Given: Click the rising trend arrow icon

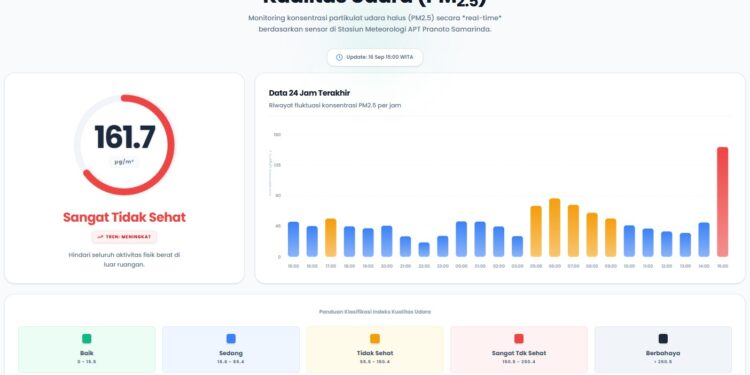Looking at the screenshot, I should [100, 237].
